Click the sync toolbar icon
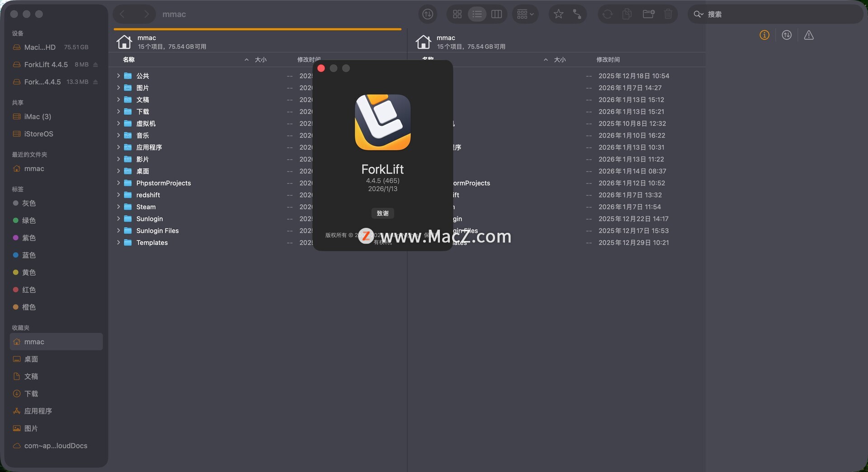The height and width of the screenshot is (472, 868). [608, 14]
